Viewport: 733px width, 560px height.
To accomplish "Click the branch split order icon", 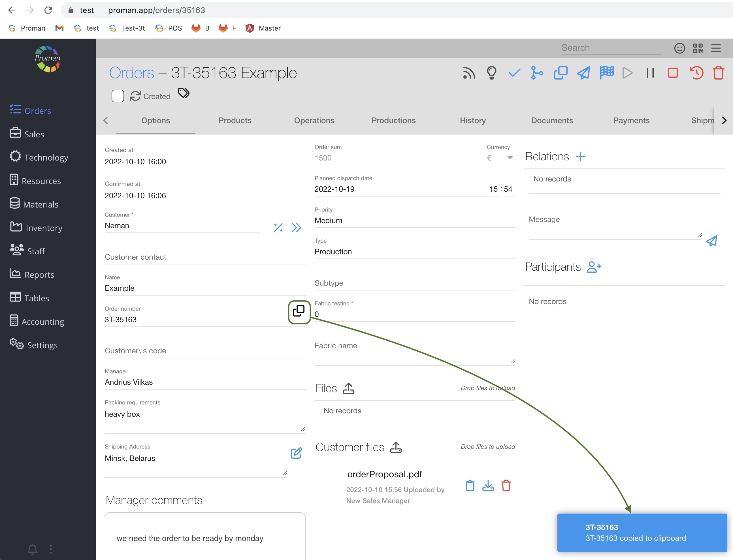I will click(x=537, y=73).
